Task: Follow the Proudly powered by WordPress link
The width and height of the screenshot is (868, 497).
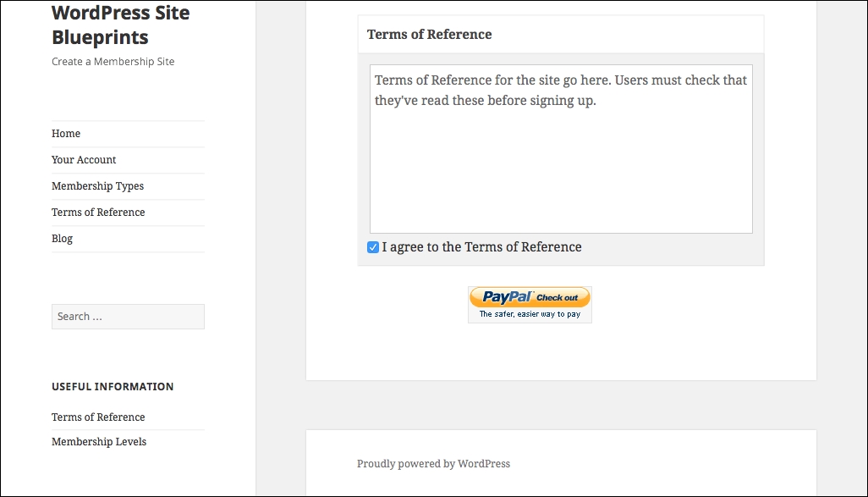Action: (x=433, y=464)
